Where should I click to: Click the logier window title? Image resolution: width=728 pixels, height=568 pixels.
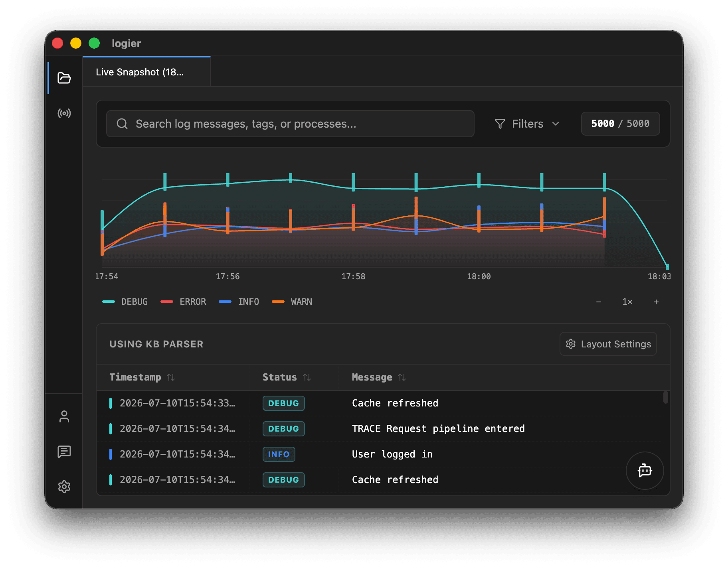[126, 43]
